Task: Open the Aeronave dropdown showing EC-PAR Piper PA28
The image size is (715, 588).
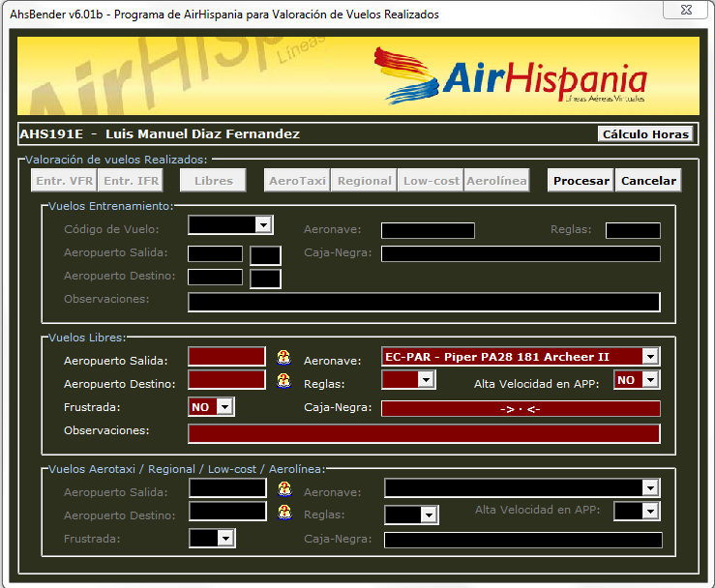Action: tap(650, 357)
